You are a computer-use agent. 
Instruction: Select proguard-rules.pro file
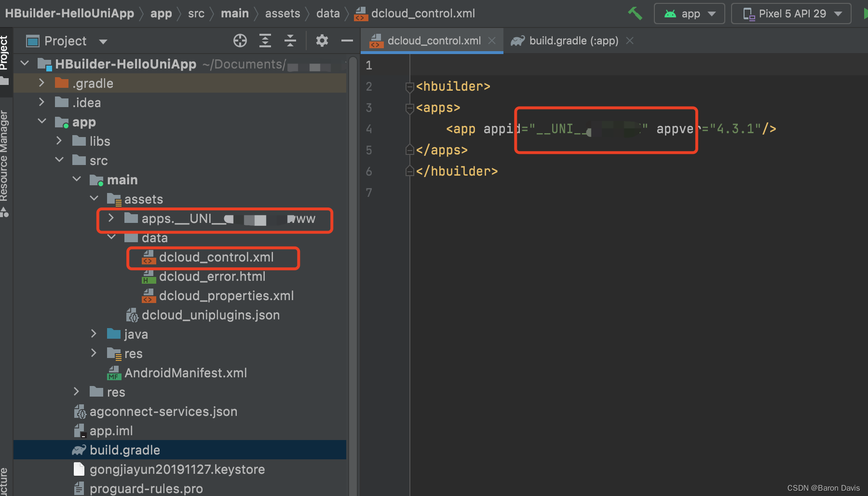coord(146,489)
